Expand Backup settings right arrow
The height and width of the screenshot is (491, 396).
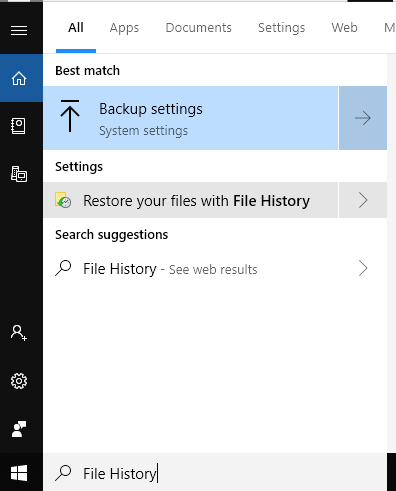point(363,118)
